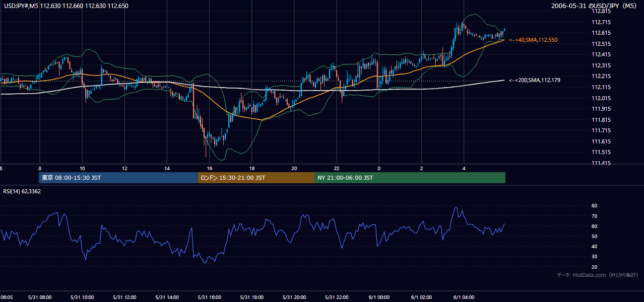Click hour tick 8 under price chart
The width and height of the screenshot is (644, 302).
(40, 169)
